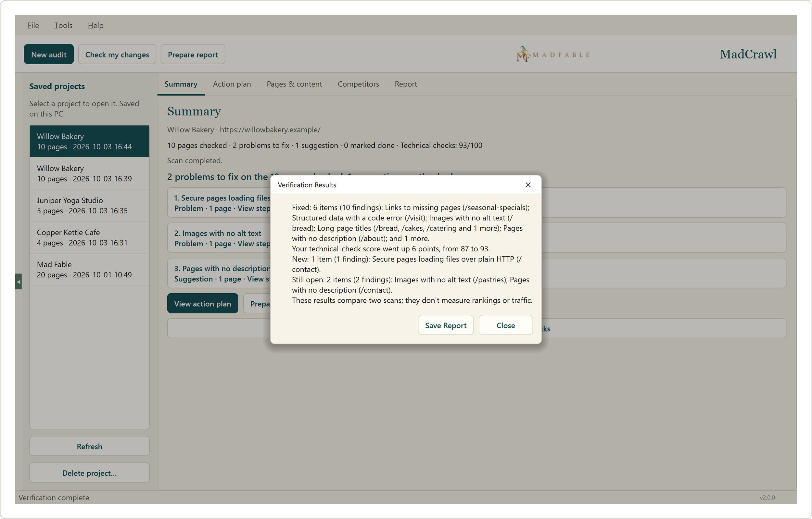Open Mad Fable project
This screenshot has height=519, width=812.
pos(89,270)
